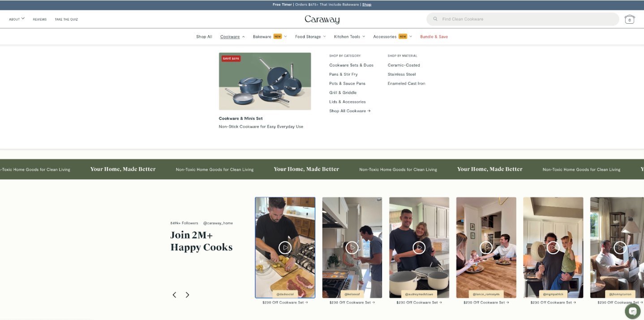Image resolution: width=644 pixels, height=320 pixels.
Task: Show previous videos with left arrow
Action: point(174,295)
